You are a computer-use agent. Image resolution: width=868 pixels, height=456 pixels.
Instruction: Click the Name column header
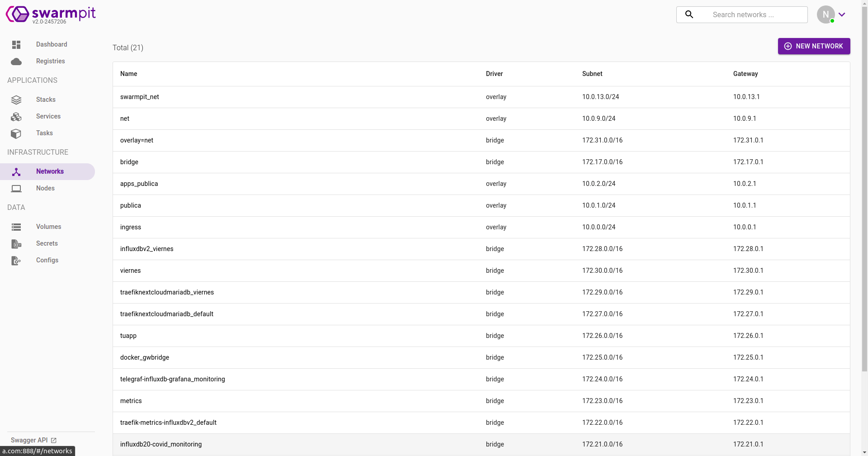[x=129, y=74]
